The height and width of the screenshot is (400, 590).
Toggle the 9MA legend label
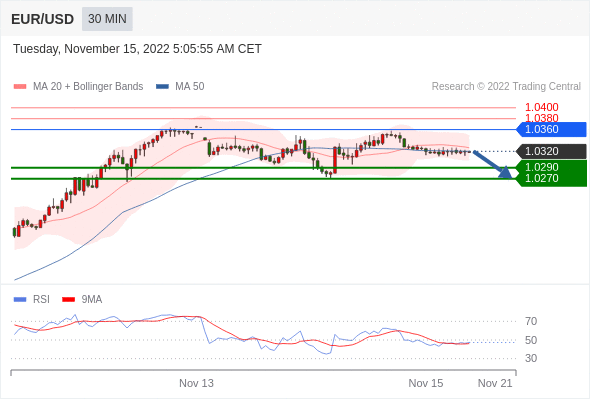92,300
